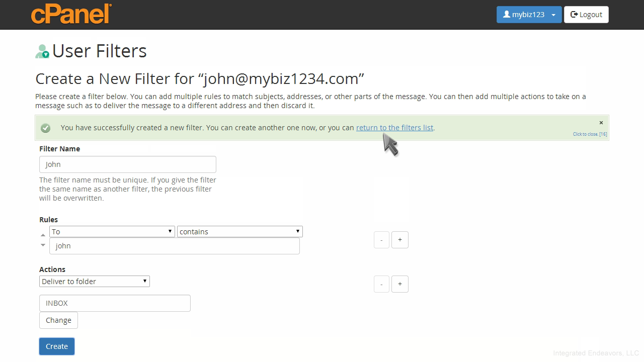Click the User Filters page icon
This screenshot has width=644, height=362.
click(x=42, y=51)
